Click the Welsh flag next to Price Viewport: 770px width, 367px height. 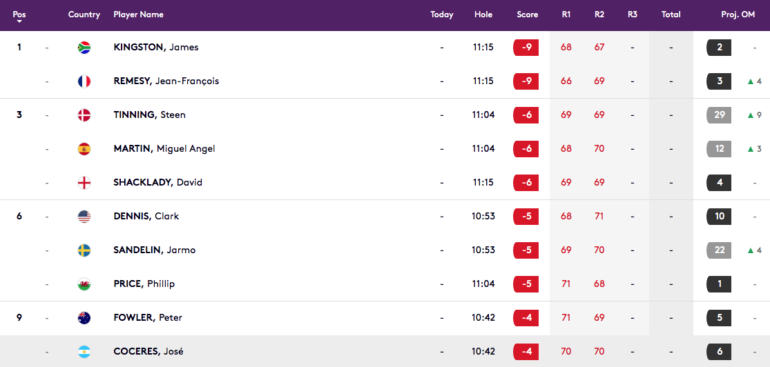click(x=84, y=284)
